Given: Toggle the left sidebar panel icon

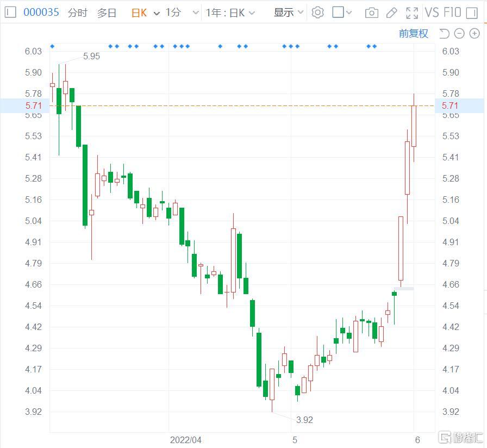Looking at the screenshot, I should [10, 13].
